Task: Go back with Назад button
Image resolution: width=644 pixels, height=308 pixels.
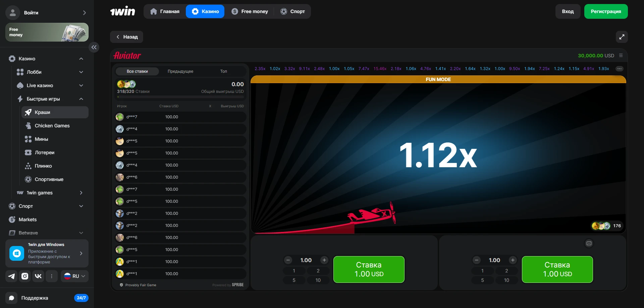Action: [x=126, y=37]
